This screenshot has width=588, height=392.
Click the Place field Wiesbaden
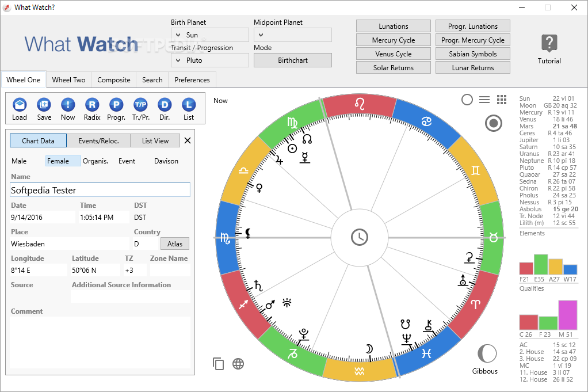70,244
